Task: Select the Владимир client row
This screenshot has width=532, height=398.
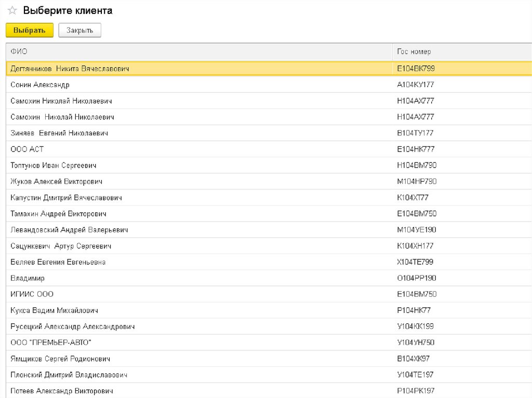Action: coord(28,278)
